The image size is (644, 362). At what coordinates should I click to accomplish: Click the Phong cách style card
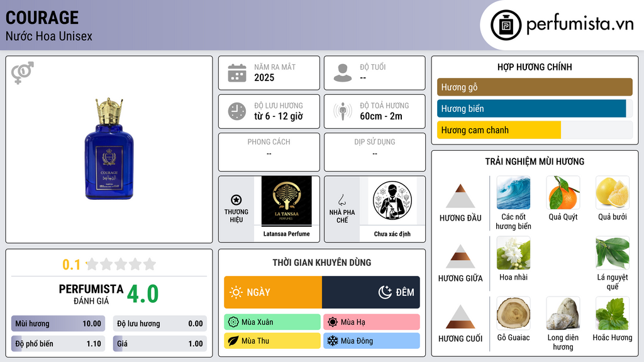pyautogui.click(x=269, y=152)
